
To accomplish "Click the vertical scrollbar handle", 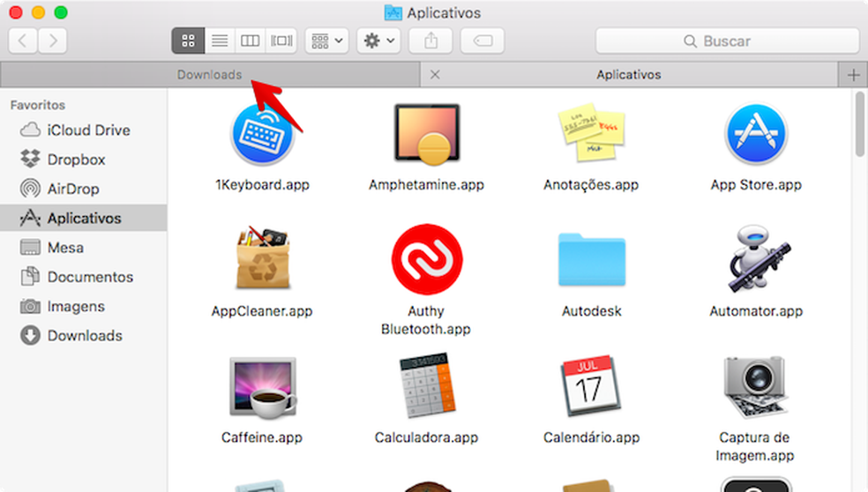I will (x=859, y=124).
